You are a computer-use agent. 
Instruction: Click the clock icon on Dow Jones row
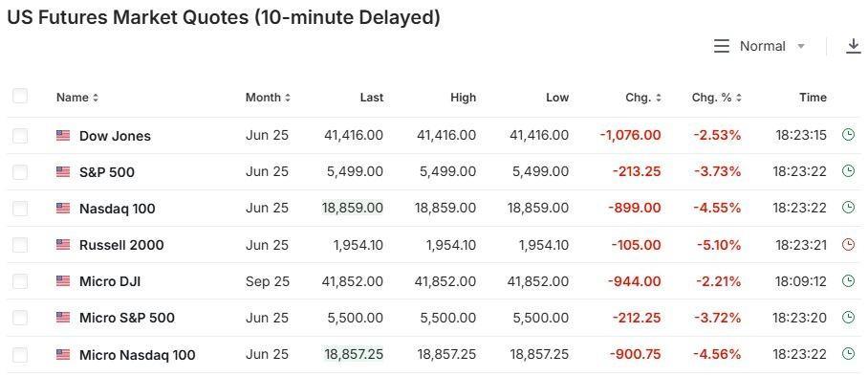click(848, 135)
